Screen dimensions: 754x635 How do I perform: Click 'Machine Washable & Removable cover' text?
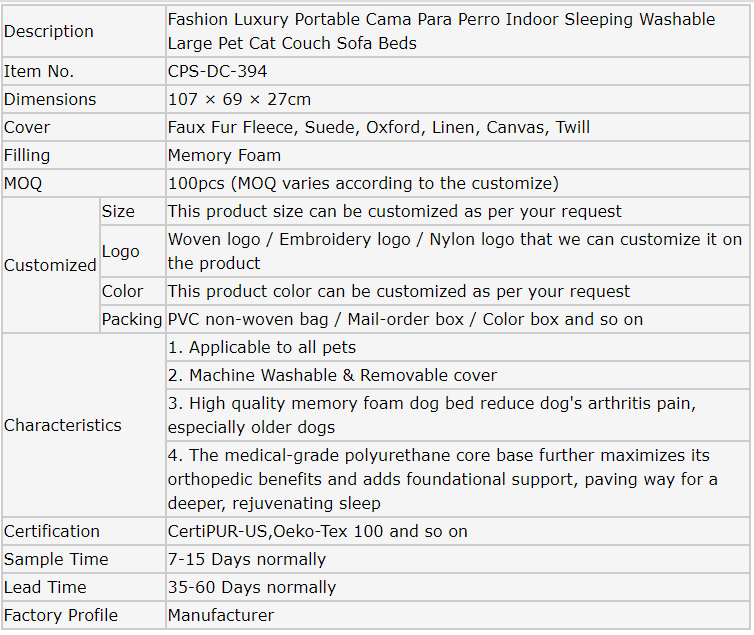[x=332, y=375]
